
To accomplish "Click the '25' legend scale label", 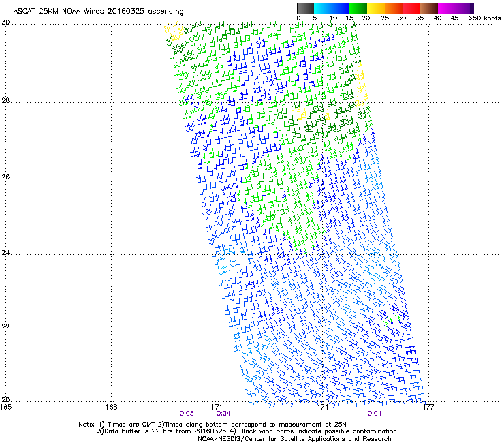I will pos(385,18).
